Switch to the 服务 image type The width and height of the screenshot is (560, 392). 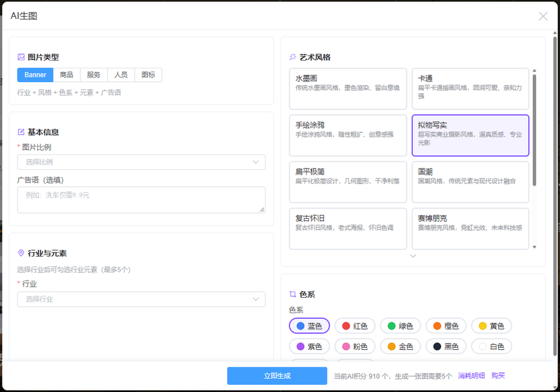94,75
